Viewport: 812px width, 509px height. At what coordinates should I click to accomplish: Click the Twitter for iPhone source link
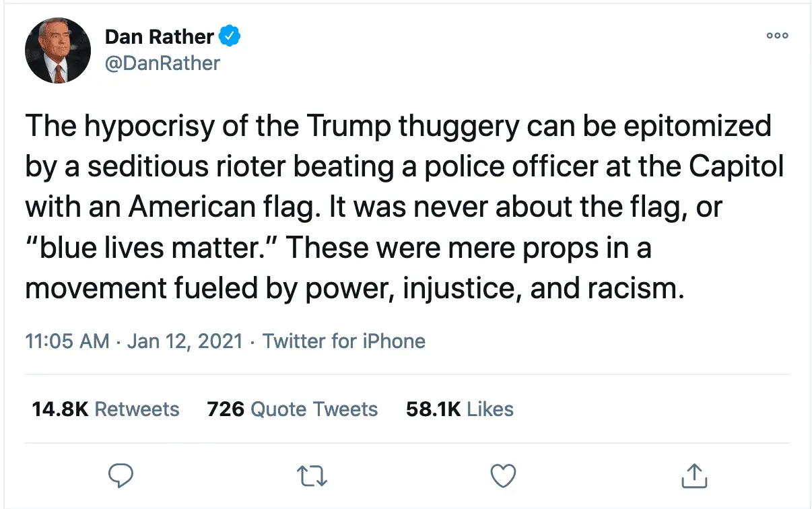tap(343, 341)
